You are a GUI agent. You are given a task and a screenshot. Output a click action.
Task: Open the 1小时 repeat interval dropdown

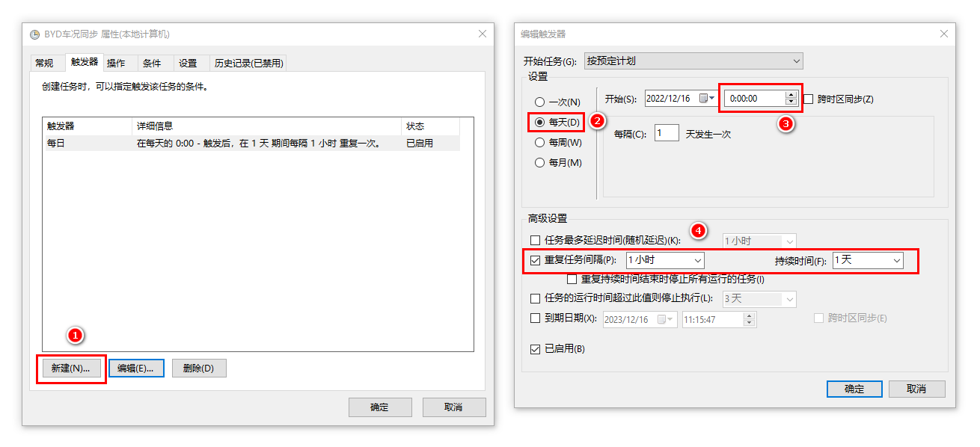(699, 260)
